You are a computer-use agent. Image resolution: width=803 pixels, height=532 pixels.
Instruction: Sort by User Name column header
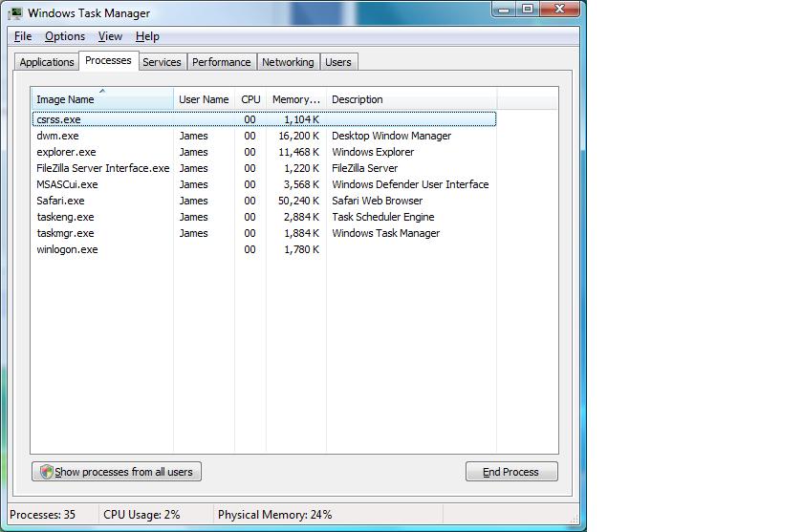(204, 99)
